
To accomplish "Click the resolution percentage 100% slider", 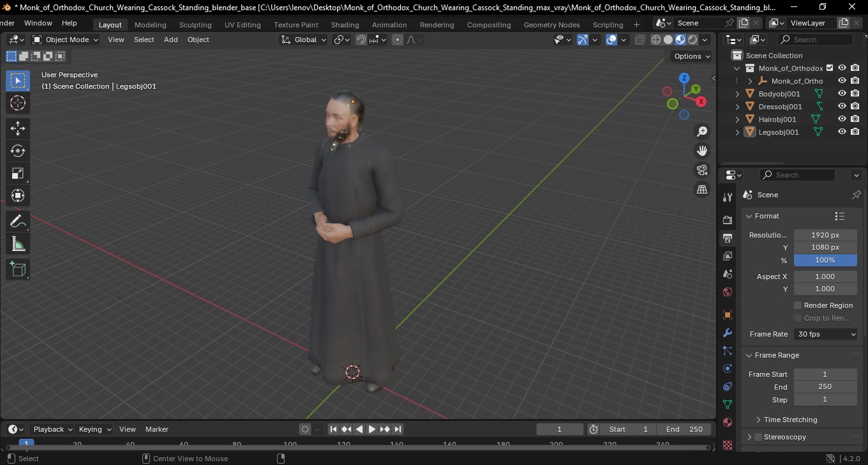I will [825, 260].
